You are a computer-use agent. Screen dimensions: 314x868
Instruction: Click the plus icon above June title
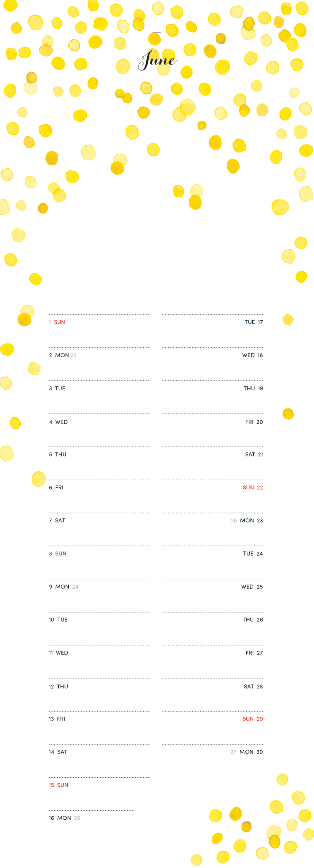tap(157, 33)
